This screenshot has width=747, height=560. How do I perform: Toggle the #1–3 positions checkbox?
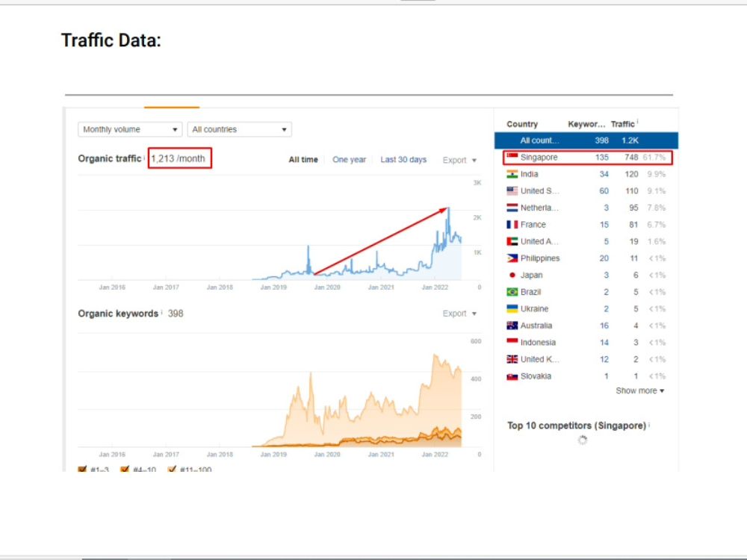point(82,470)
